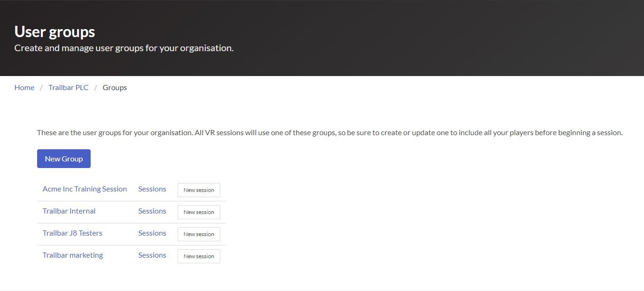
Task: Click the Groups breadcrumb text
Action: pos(115,87)
